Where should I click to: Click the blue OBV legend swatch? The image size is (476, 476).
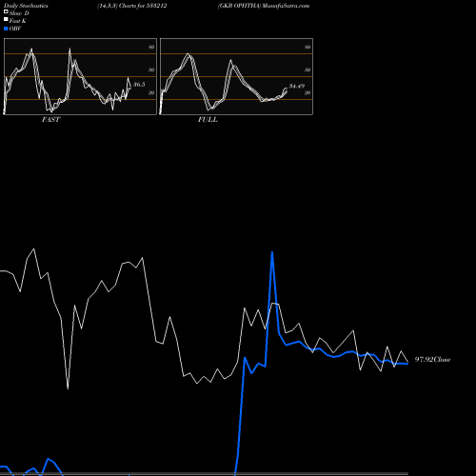coord(6,29)
